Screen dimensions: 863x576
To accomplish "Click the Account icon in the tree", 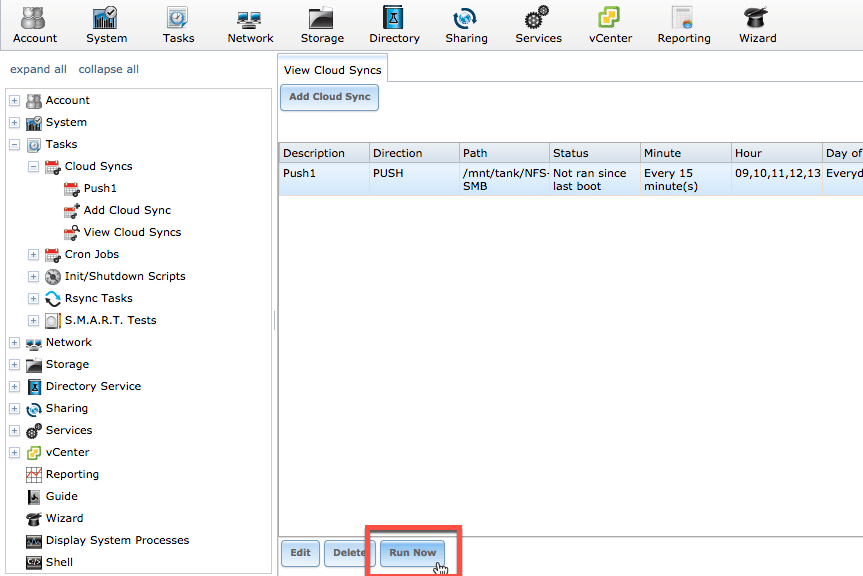I will point(34,101).
